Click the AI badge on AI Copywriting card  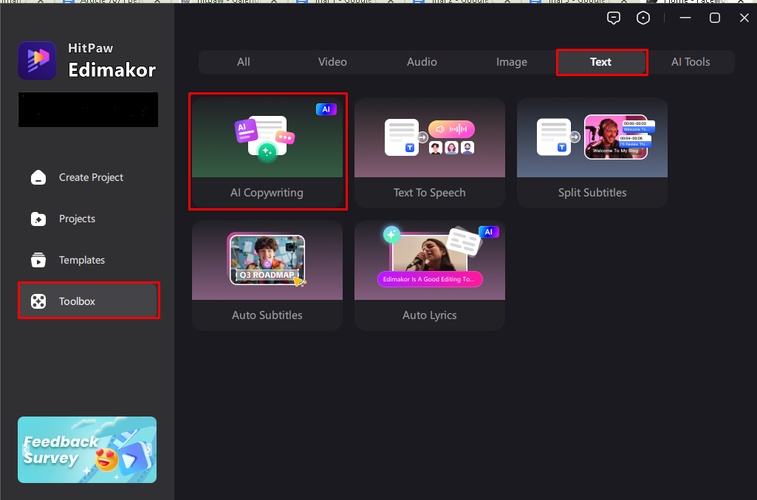[x=325, y=110]
